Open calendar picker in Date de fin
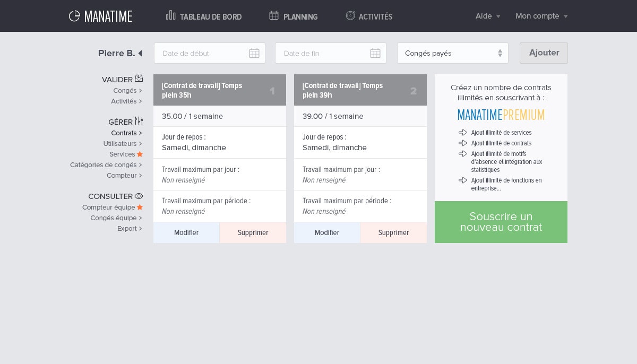Image resolution: width=637 pixels, height=364 pixels. [375, 53]
